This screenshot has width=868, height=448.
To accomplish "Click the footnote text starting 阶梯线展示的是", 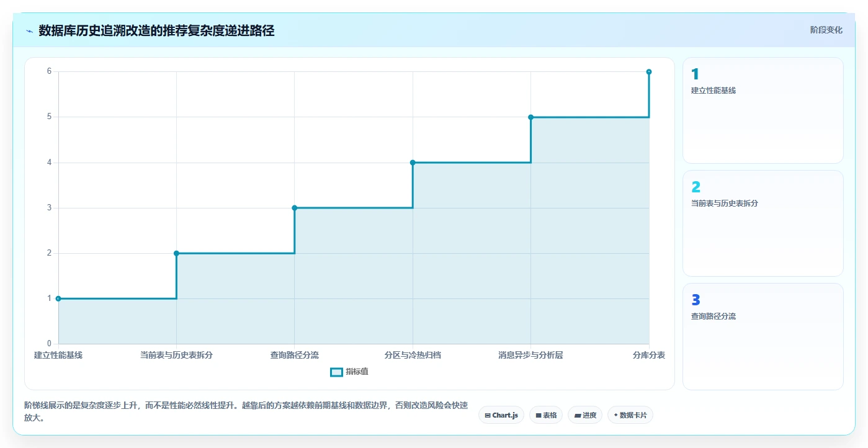I will pos(246,411).
